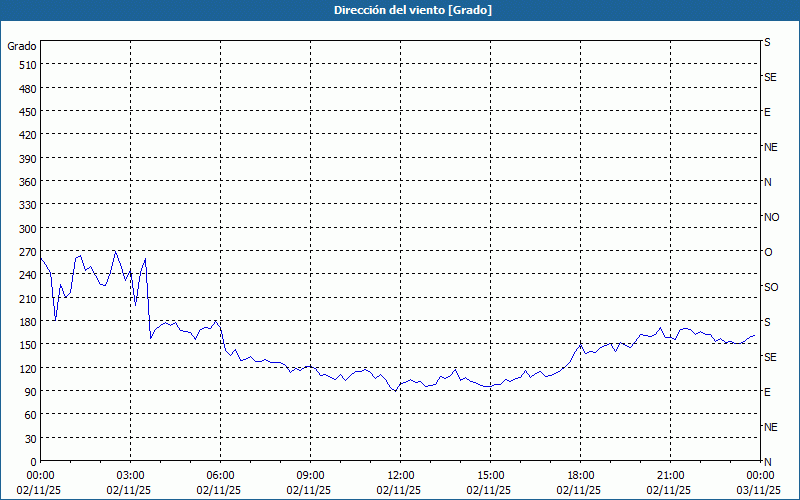Screen dimensions: 800x500
Task: Click the 'Grado' y-axis unit label
Action: 22,46
